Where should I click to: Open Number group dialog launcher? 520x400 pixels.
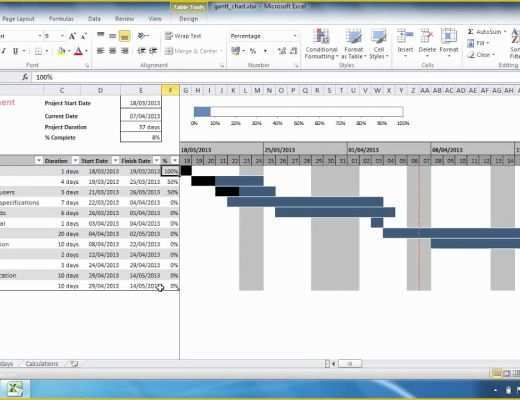point(296,66)
